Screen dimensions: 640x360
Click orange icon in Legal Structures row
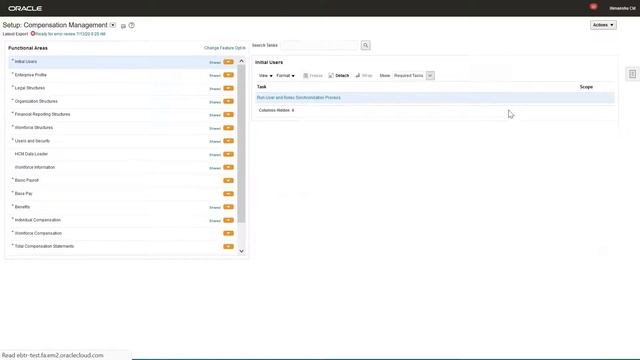click(229, 88)
